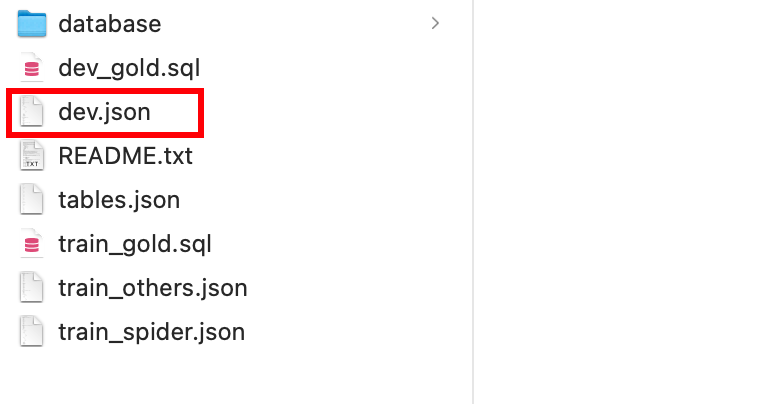Select the tables.json file name
This screenshot has width=766, height=404.
pyautogui.click(x=119, y=200)
